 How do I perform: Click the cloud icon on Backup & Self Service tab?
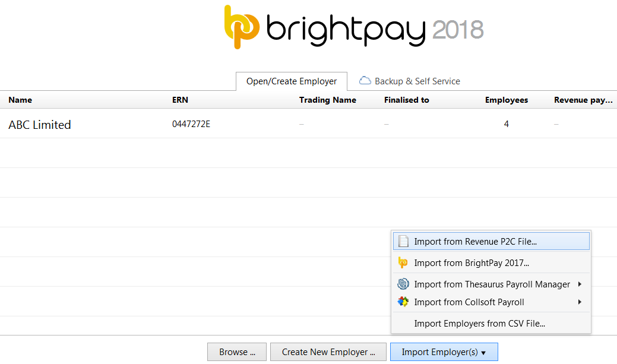click(365, 81)
